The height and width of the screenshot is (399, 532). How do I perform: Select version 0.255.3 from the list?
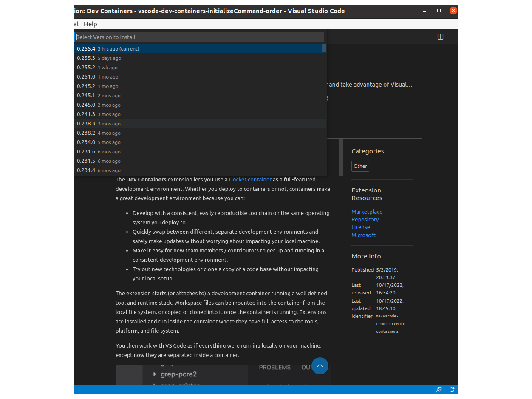[170, 58]
